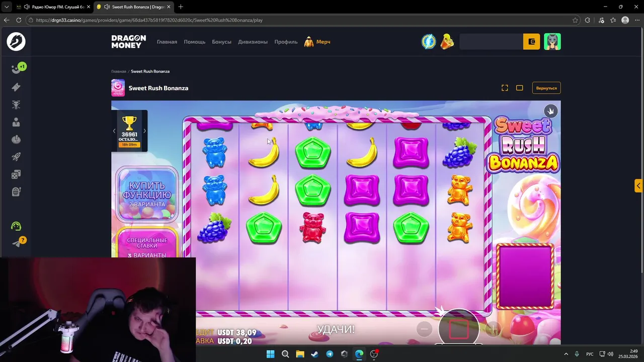Viewport: 644px width, 362px height.
Task: Open the clock and date panel
Action: [629, 354]
